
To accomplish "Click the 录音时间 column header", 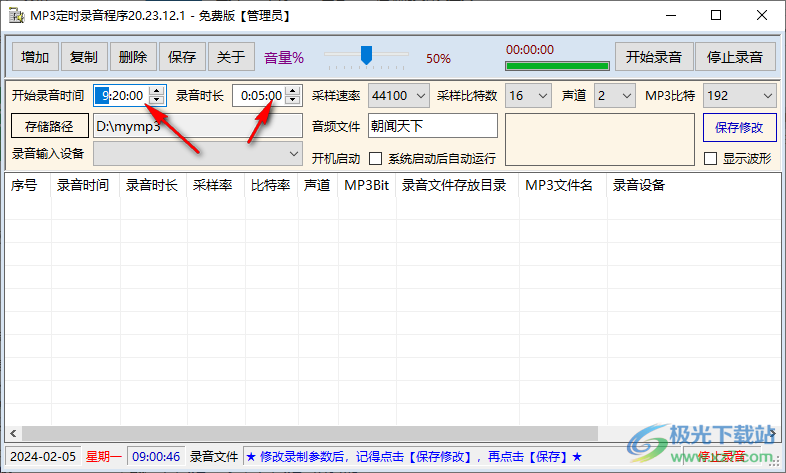I will click(x=85, y=185).
